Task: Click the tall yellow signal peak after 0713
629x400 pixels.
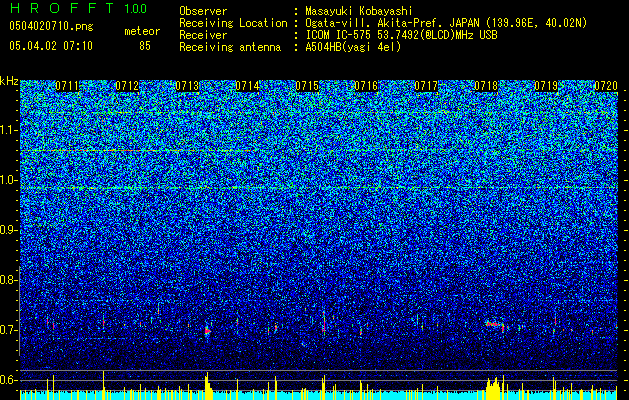Action: 208,386
